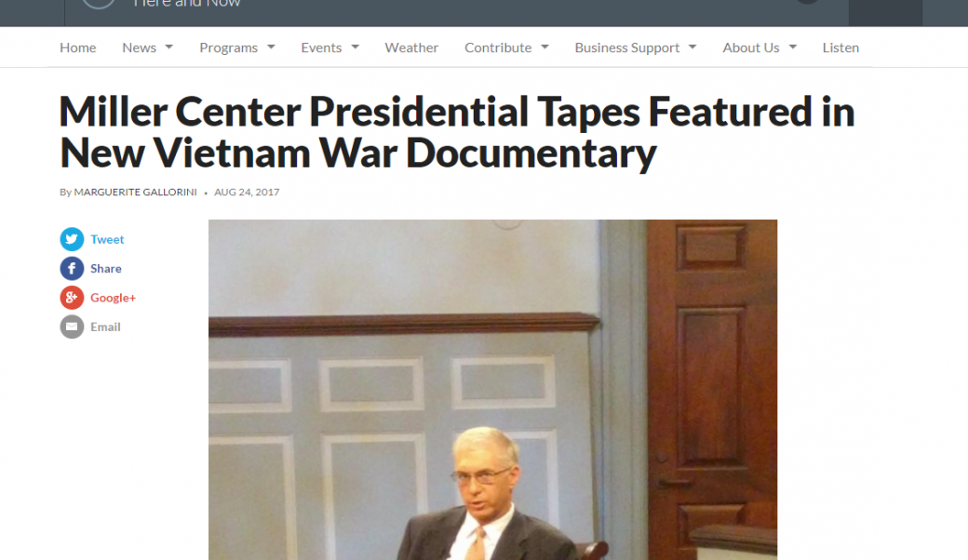Click the Here and Now header text

(186, 4)
